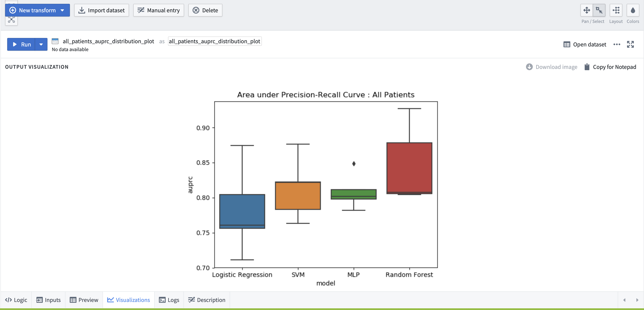Screen dimensions: 644x310
Task: Click the right navigation chevron at bottom
Action: pyautogui.click(x=637, y=300)
